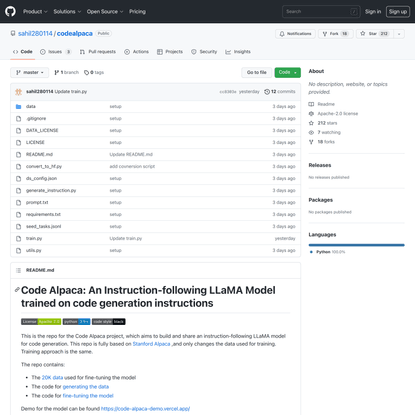Open the GitHub logo home link
The image size is (415, 415).
(10, 11)
